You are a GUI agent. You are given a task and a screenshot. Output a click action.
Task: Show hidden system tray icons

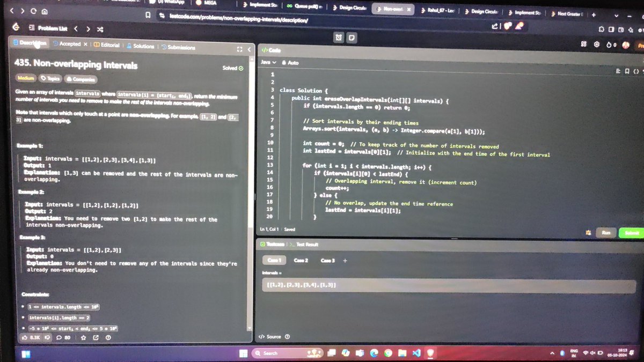[x=552, y=353]
